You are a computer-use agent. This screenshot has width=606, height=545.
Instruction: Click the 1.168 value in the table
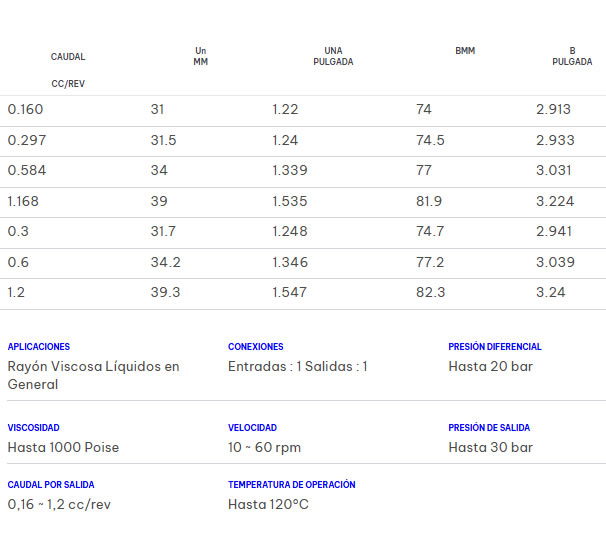tap(24, 202)
